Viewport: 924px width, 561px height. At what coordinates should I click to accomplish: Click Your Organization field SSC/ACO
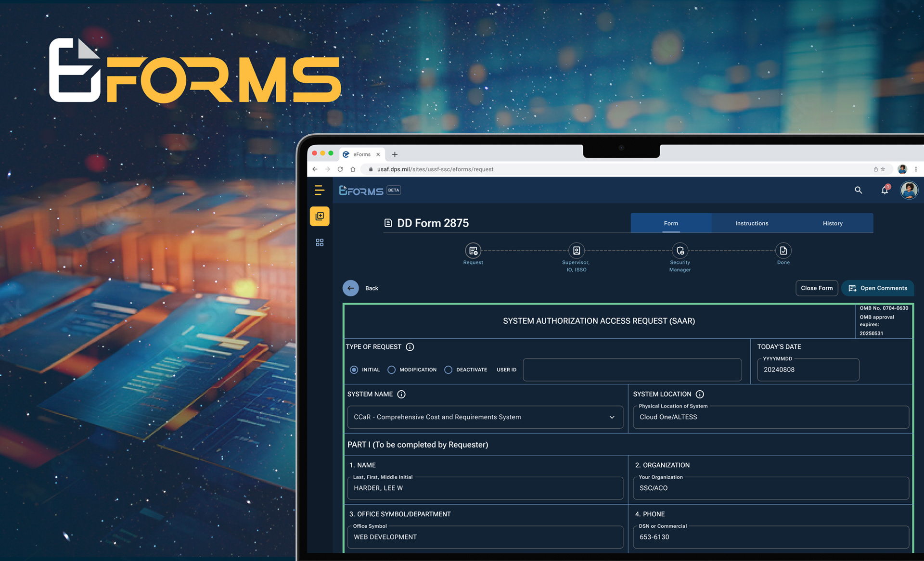770,488
